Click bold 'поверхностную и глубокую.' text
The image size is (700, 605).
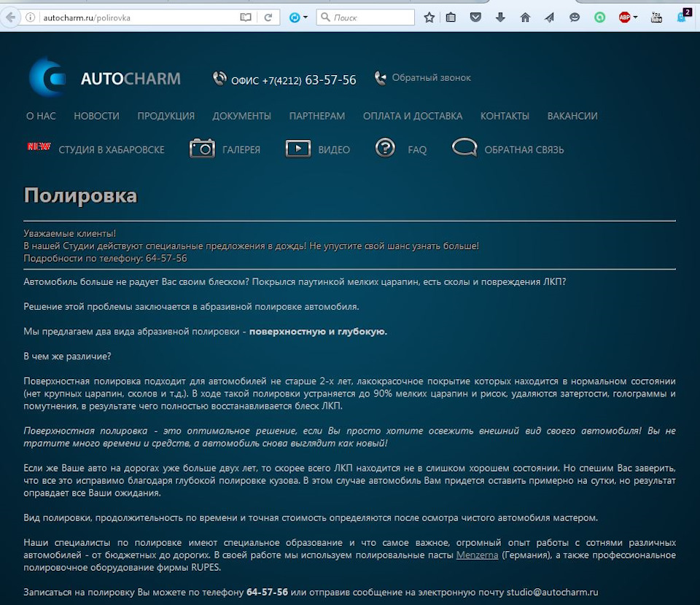tap(318, 332)
